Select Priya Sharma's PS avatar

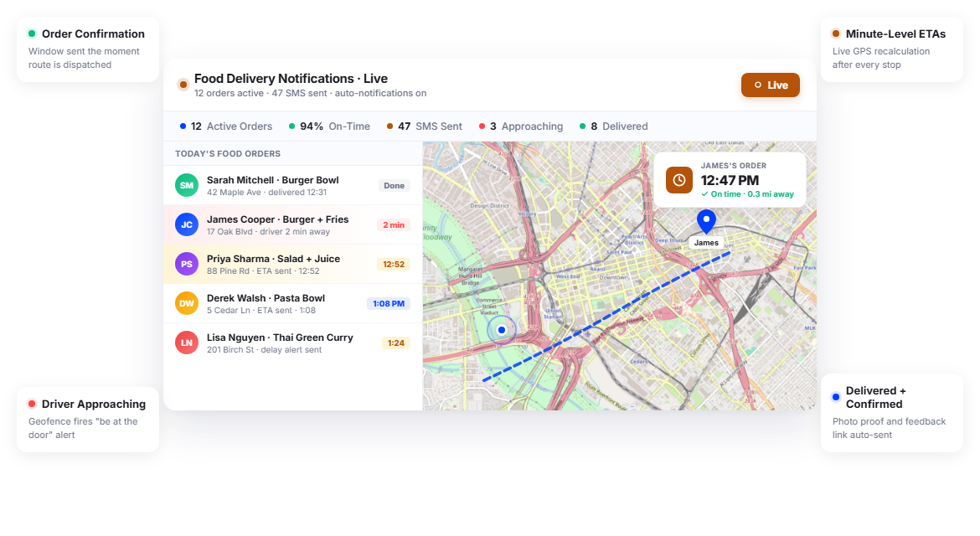pyautogui.click(x=186, y=265)
